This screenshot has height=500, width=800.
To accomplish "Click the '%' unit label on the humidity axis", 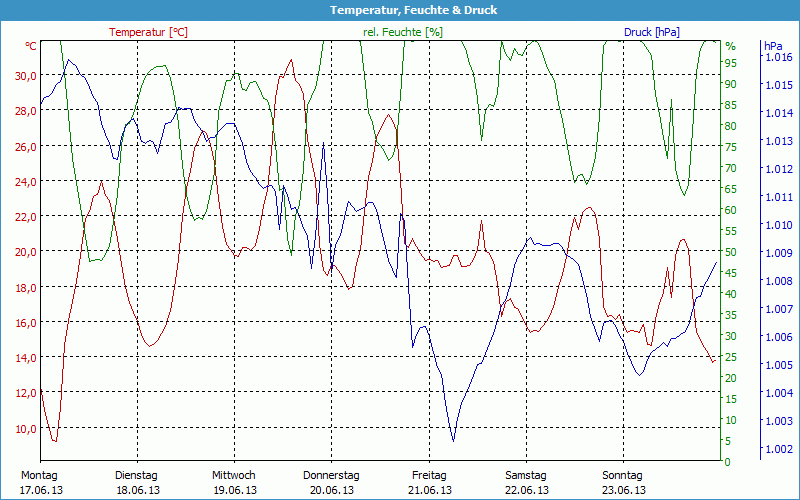I will point(731,46).
